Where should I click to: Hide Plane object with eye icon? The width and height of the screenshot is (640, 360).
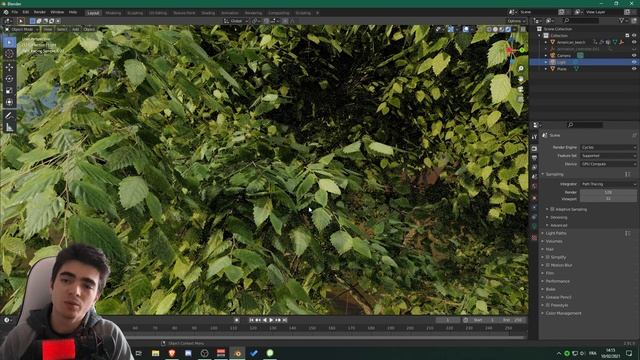tap(634, 69)
